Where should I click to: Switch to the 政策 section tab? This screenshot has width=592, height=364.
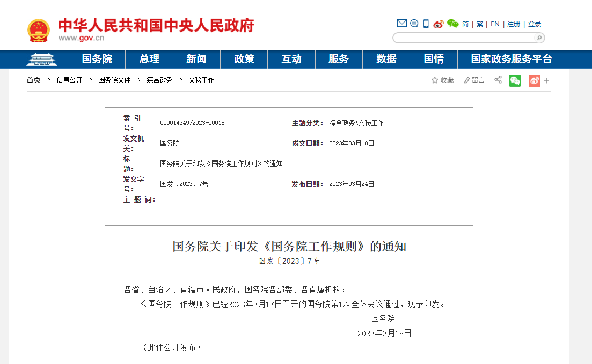tap(244, 59)
